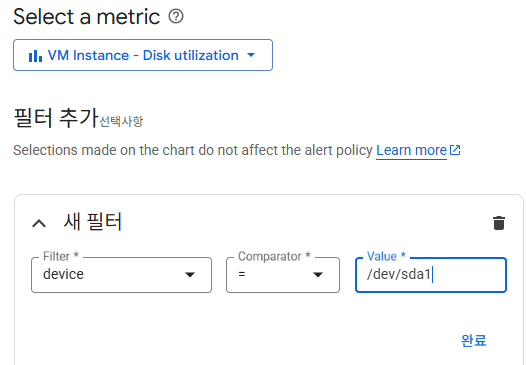Screen dimensions: 526x365
Task: Click the Filter dropdown arrow
Action: (190, 275)
